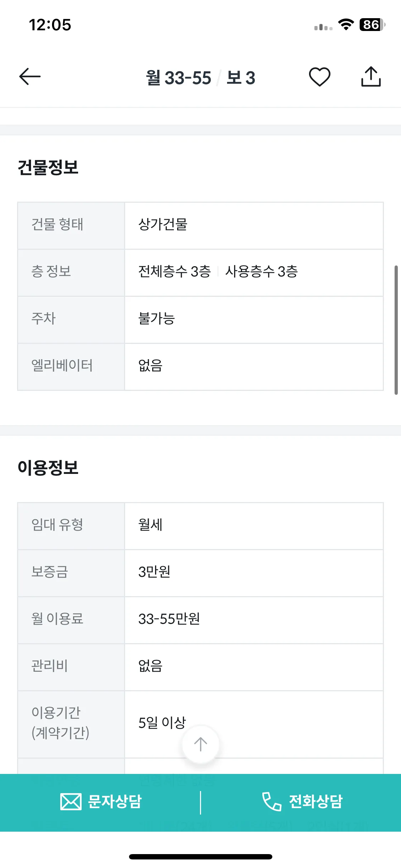
Task: Open the share icon
Action: coord(371,77)
